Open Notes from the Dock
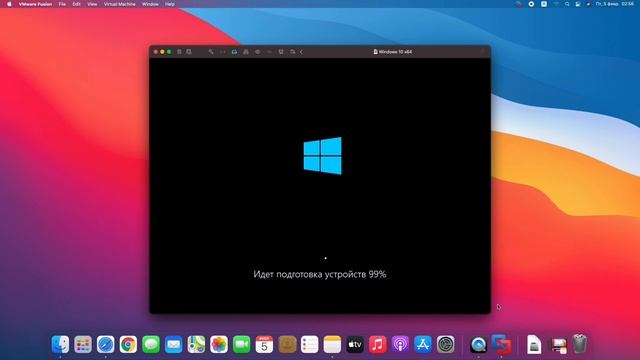The image size is (640, 360). (332, 344)
